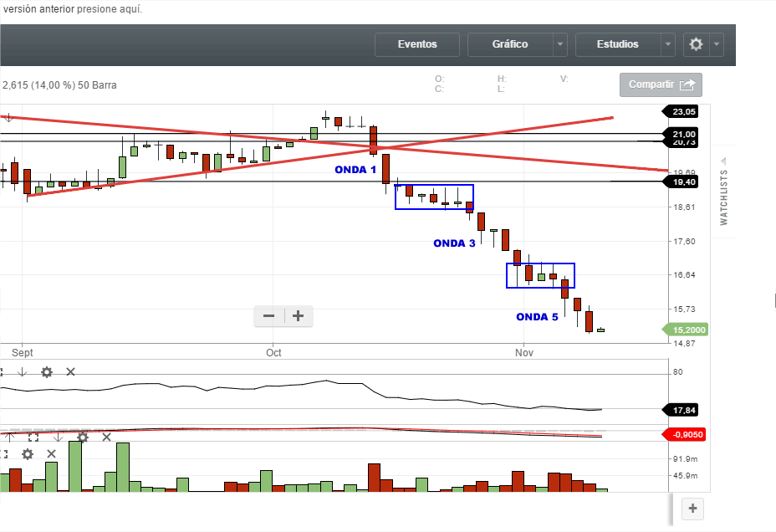Click the 17,84 indicator value tag

(680, 410)
